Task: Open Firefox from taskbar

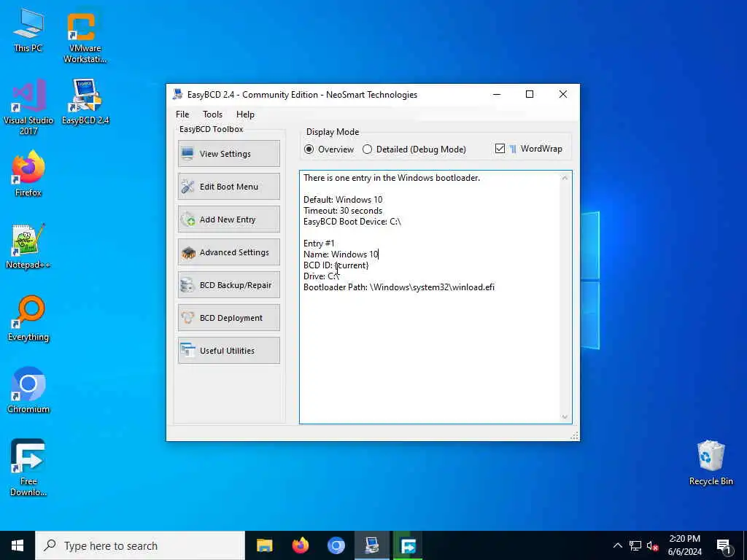Action: click(300, 545)
